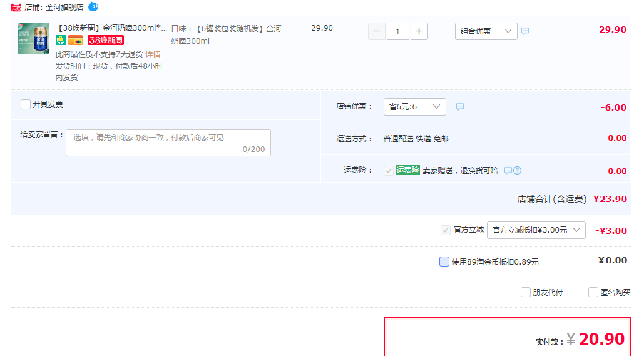
Task: Click the -6.00 store discount amount
Action: coord(613,108)
